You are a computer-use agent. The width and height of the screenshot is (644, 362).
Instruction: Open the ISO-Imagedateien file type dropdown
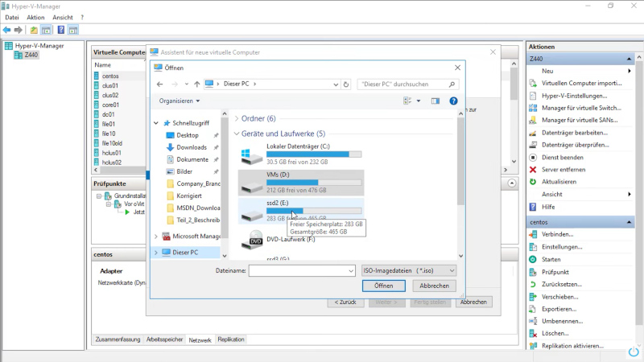coord(409,270)
